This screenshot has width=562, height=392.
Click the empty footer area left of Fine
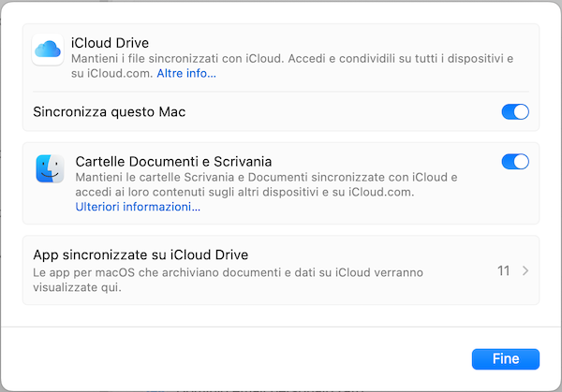click(x=234, y=358)
